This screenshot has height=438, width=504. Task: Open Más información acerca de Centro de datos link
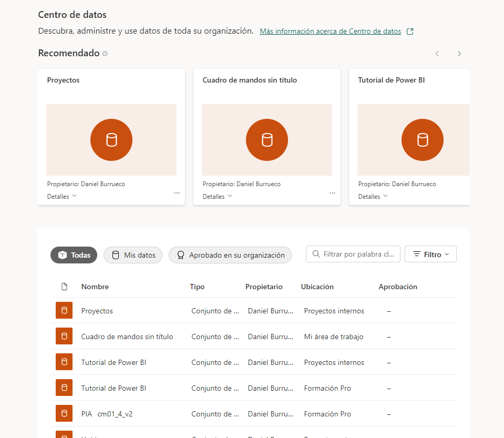point(331,31)
